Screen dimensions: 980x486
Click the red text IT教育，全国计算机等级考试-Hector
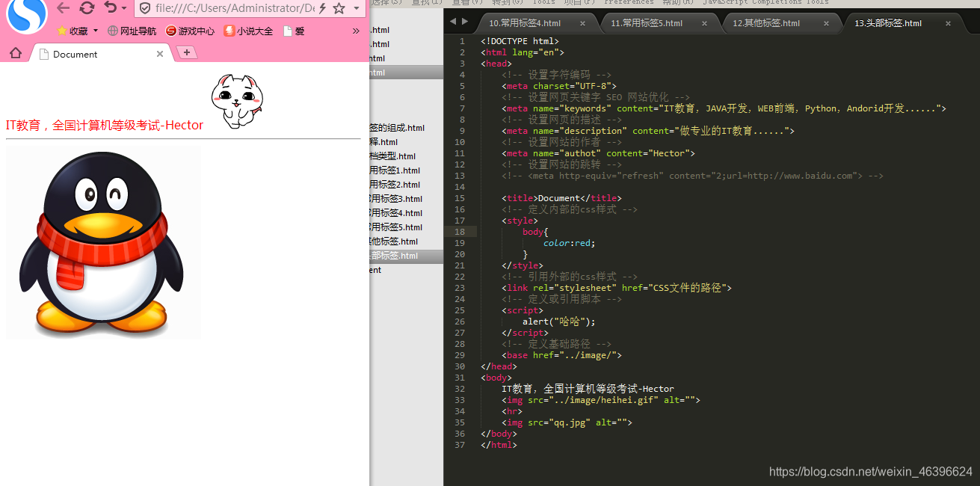point(105,125)
